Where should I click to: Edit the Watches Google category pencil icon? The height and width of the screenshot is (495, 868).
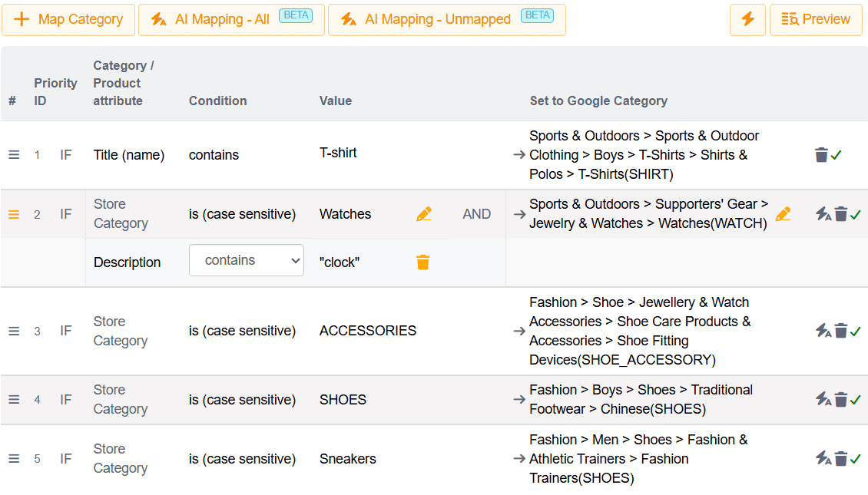783,214
